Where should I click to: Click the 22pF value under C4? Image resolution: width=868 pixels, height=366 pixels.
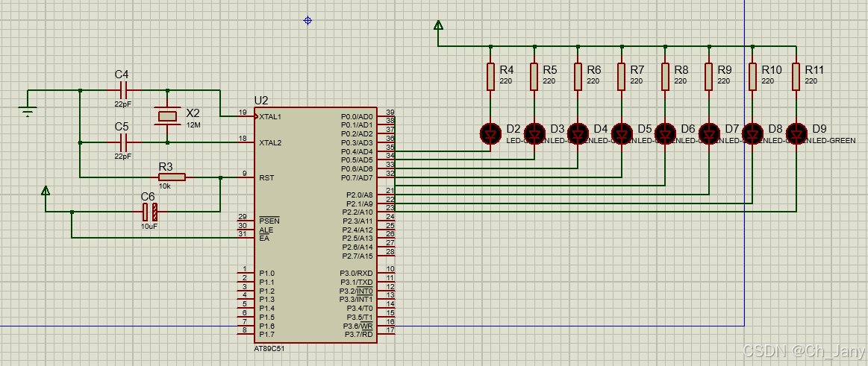(x=123, y=104)
